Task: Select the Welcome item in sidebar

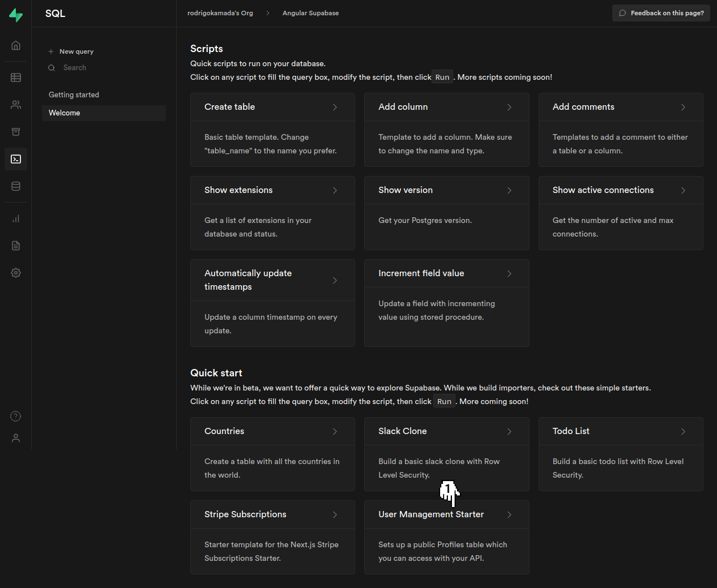Action: point(104,113)
